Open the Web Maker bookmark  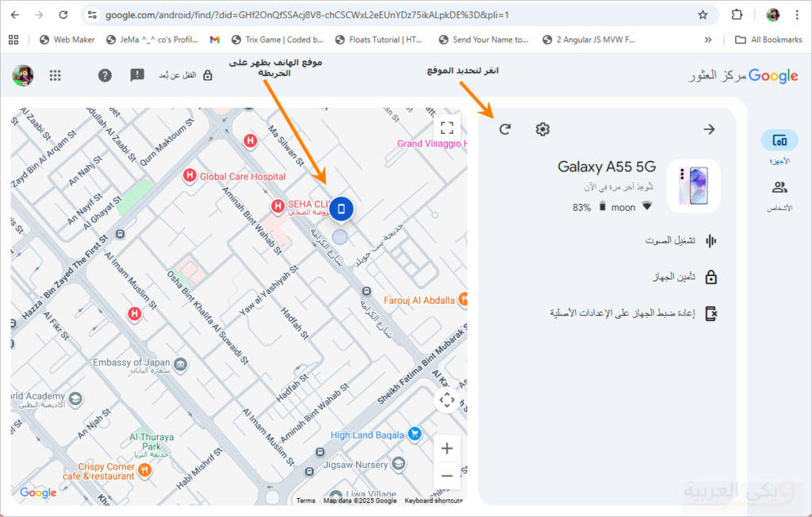pos(67,40)
